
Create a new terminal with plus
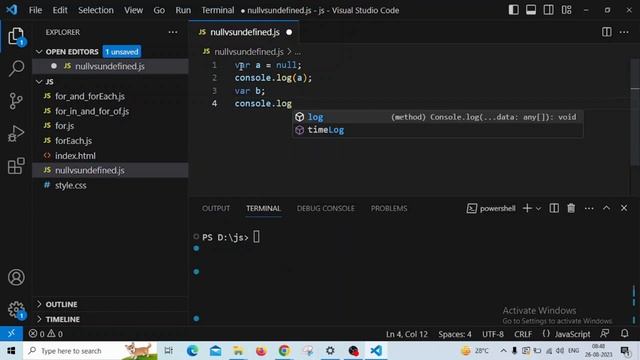pyautogui.click(x=527, y=208)
